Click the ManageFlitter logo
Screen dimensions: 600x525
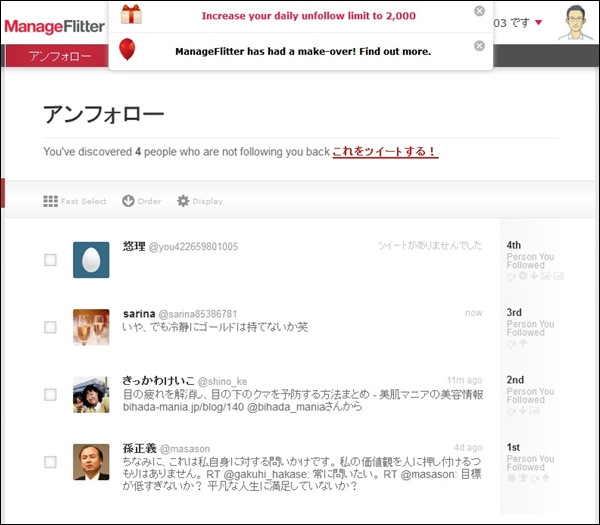[54, 26]
